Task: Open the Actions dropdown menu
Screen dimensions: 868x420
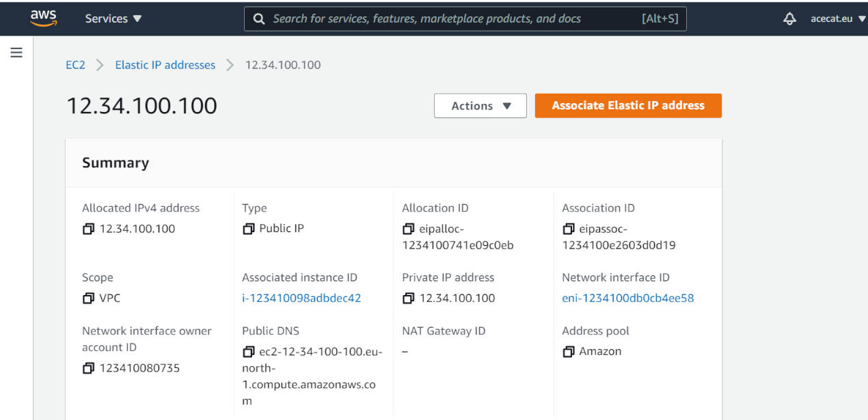Action: click(480, 106)
